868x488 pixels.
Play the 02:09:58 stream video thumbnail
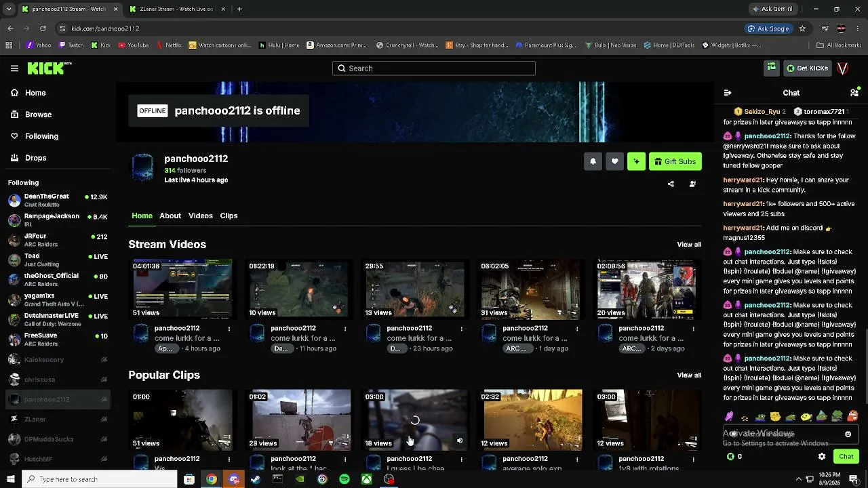tap(646, 289)
